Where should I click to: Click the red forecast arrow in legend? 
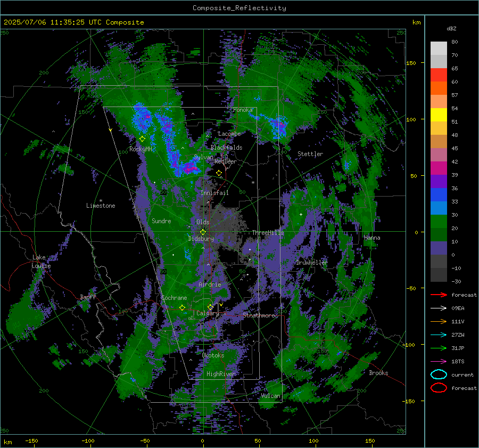pyautogui.click(x=439, y=295)
